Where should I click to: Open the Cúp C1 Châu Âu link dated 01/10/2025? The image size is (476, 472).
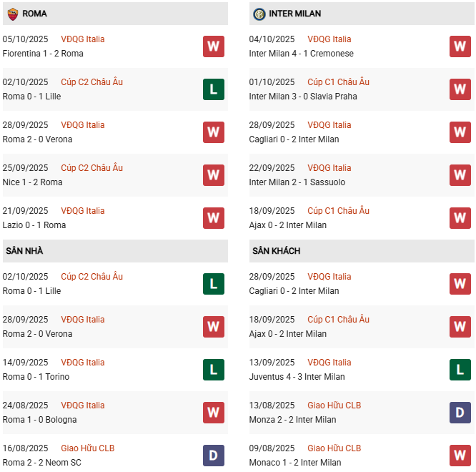tap(338, 82)
